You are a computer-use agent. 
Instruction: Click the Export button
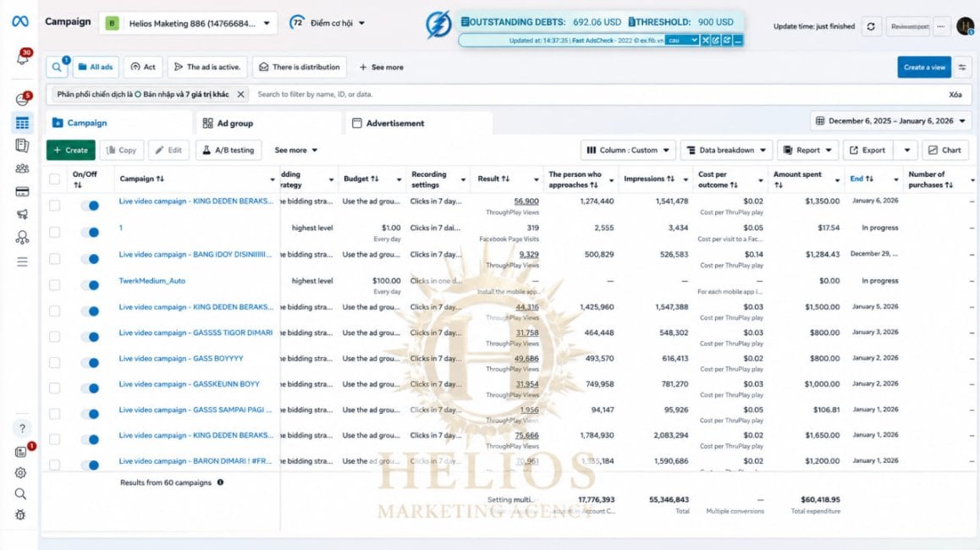tap(867, 150)
